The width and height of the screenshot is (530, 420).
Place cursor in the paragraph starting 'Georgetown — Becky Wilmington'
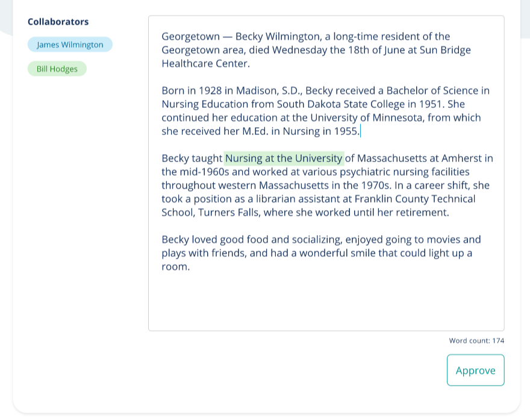coord(316,49)
